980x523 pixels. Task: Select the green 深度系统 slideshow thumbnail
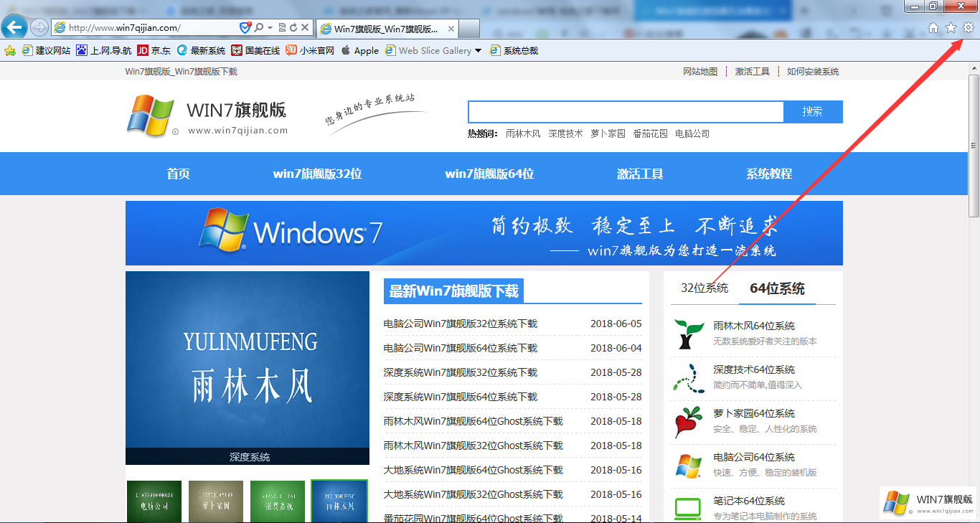[278, 501]
